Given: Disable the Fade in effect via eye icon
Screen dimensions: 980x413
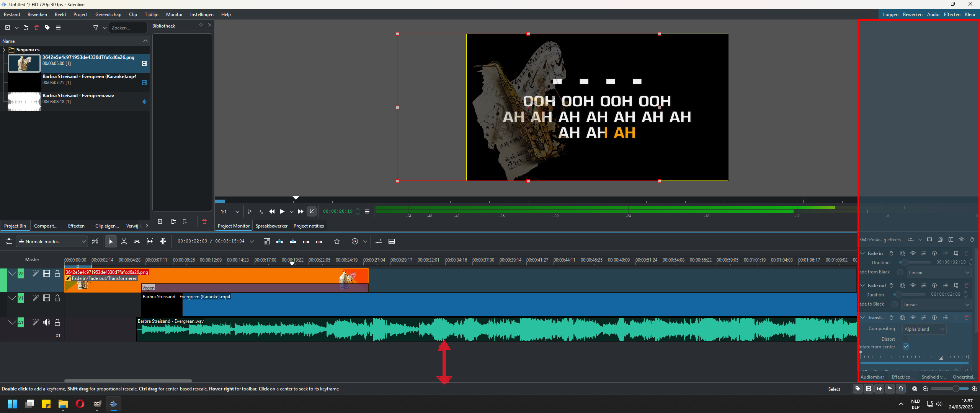Looking at the screenshot, I should point(913,253).
